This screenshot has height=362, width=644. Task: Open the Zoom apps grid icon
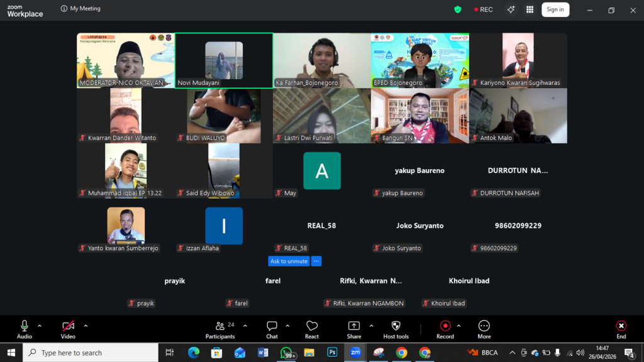pyautogui.click(x=530, y=9)
